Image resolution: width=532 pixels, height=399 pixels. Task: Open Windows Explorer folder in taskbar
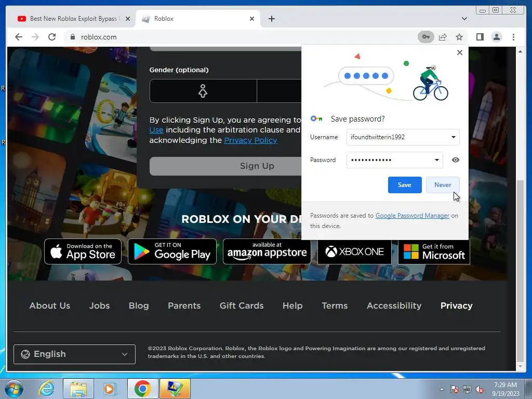(78, 389)
